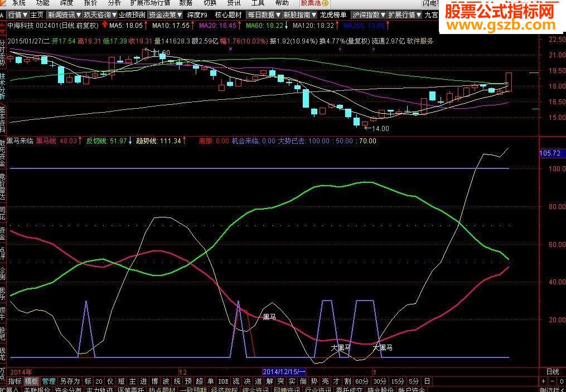This screenshot has height=392, width=566.
Task: Select the 模板 bottom tab
Action: point(31,381)
